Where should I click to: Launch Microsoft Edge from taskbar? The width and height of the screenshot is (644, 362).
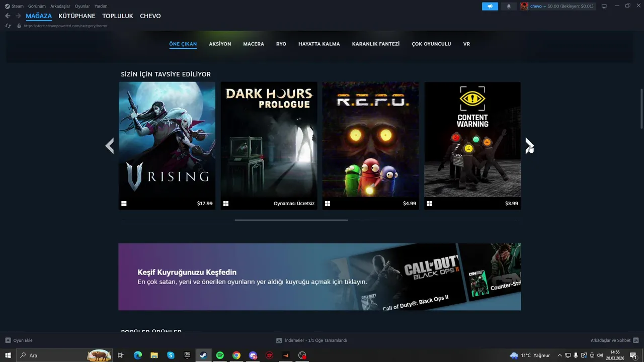(138, 355)
